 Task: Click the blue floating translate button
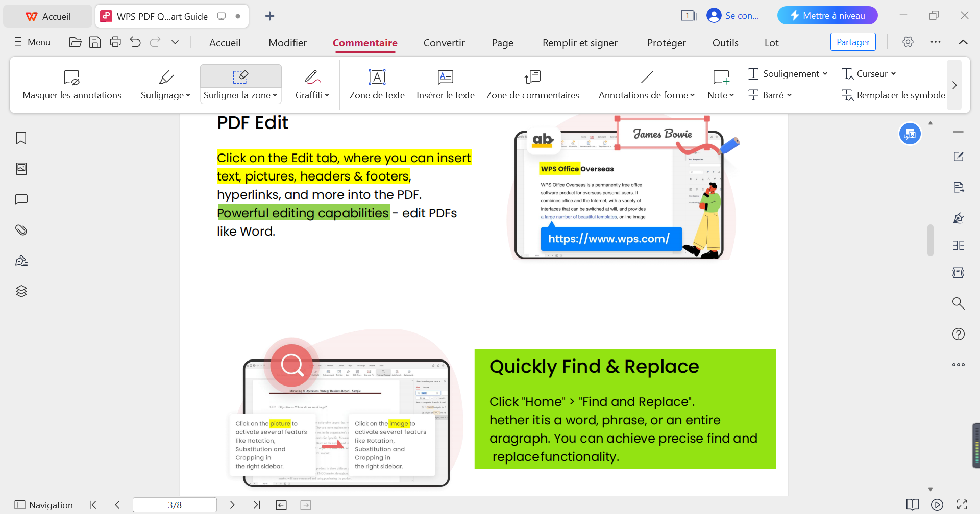point(910,134)
